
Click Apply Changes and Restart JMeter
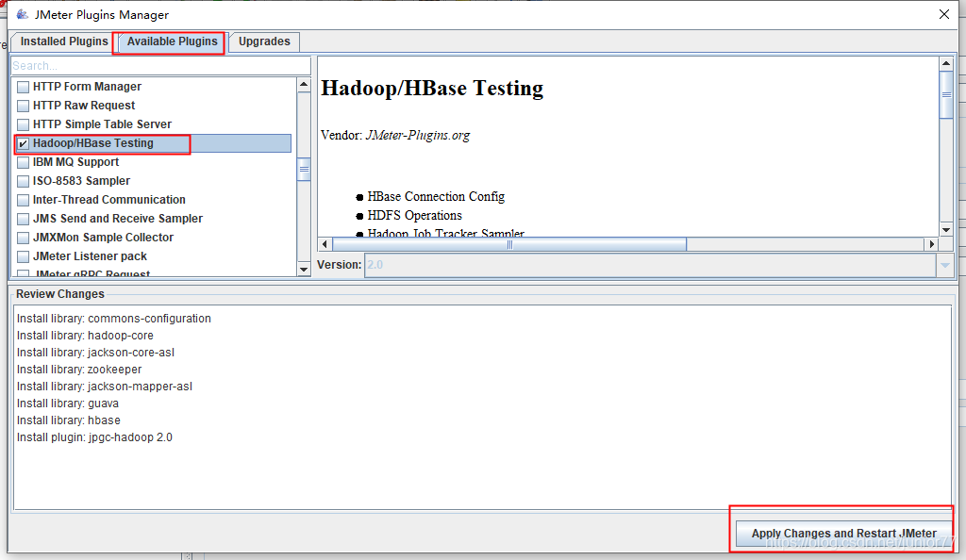[843, 533]
